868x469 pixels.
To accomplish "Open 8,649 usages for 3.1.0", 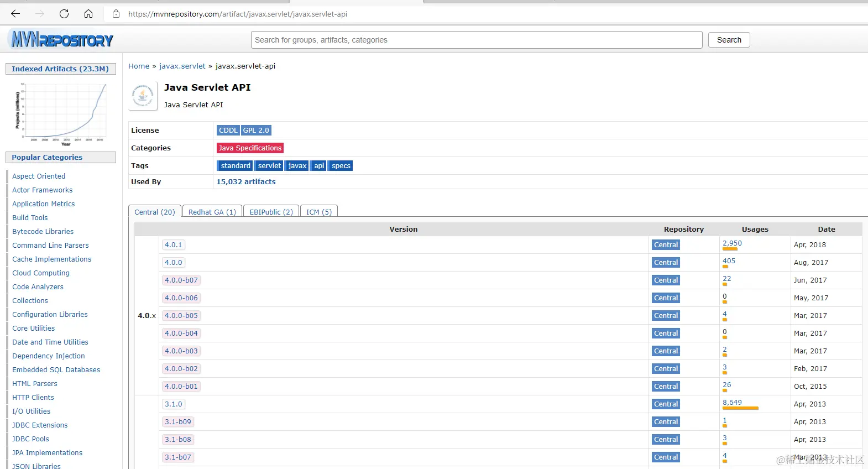I will click(732, 403).
